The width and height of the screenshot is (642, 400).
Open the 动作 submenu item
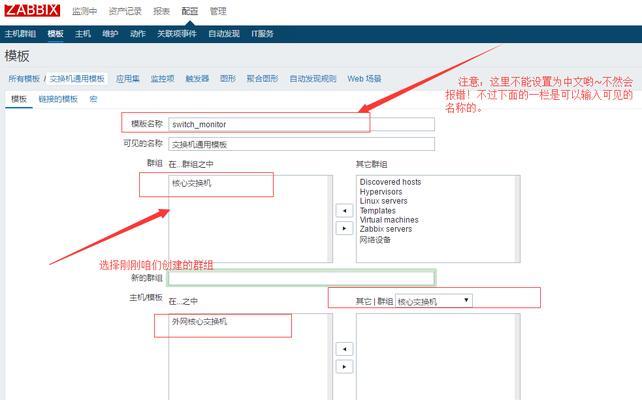[138, 34]
